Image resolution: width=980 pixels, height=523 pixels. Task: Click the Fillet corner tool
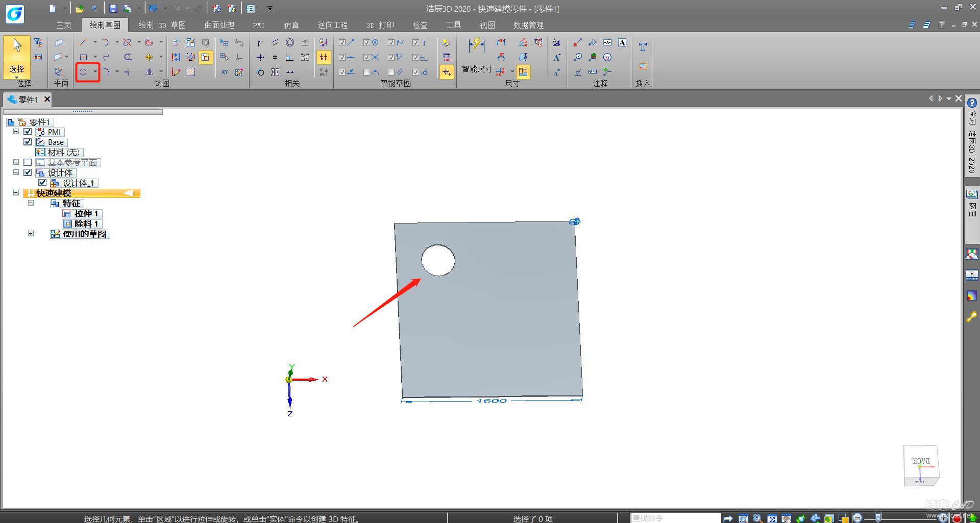tap(106, 72)
